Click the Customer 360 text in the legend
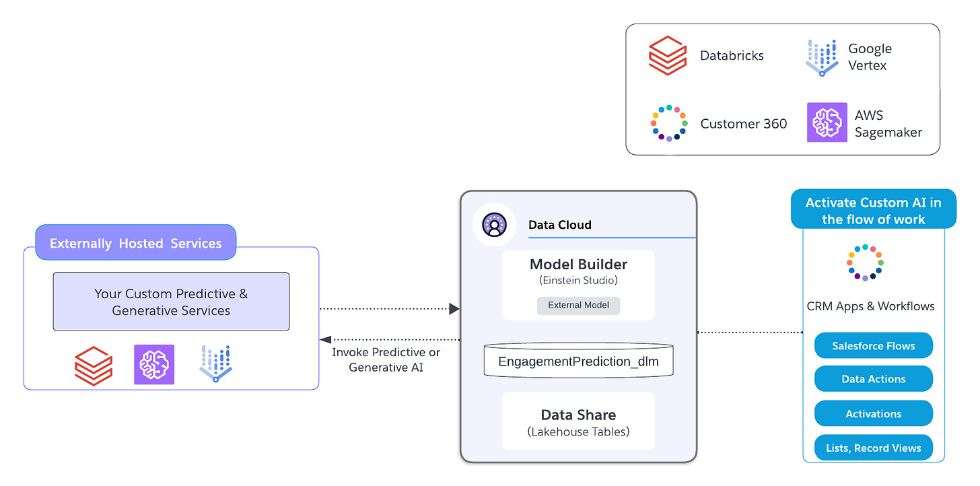980x486 pixels. tap(744, 124)
